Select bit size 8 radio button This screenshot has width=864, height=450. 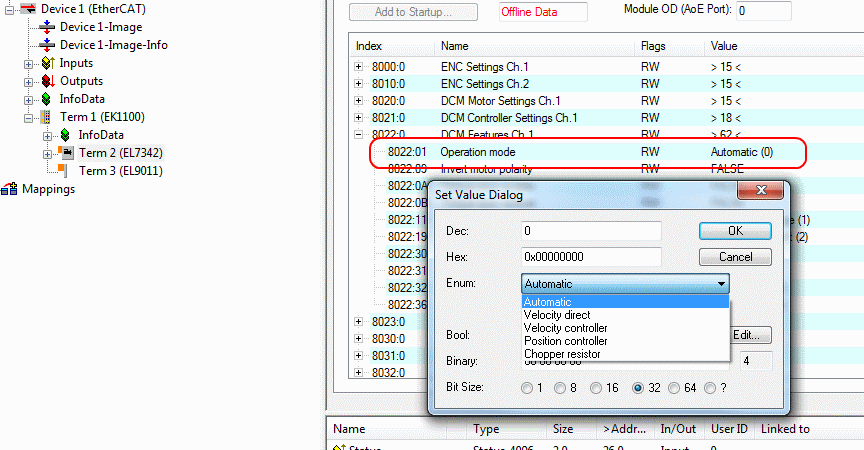pos(560,388)
